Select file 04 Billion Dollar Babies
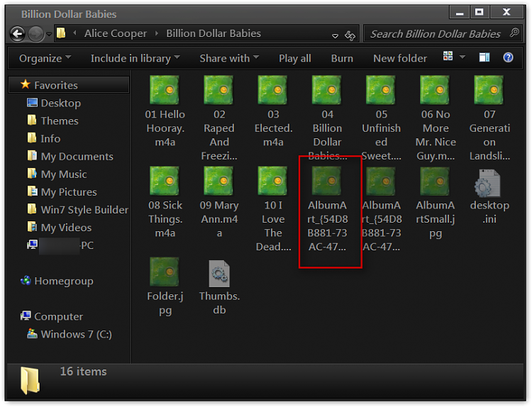This screenshot has width=532, height=407. [x=327, y=117]
